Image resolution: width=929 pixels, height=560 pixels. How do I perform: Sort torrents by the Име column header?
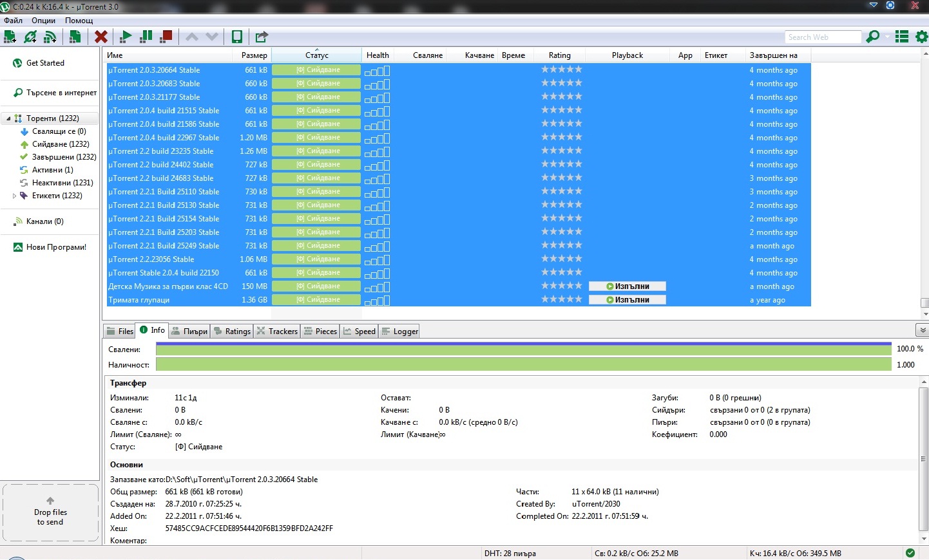pyautogui.click(x=168, y=55)
